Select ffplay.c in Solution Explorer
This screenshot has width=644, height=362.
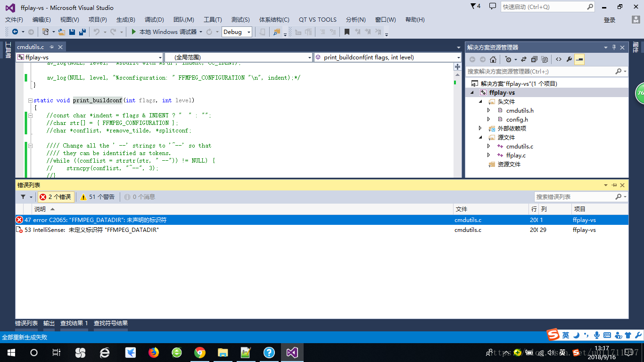[516, 155]
